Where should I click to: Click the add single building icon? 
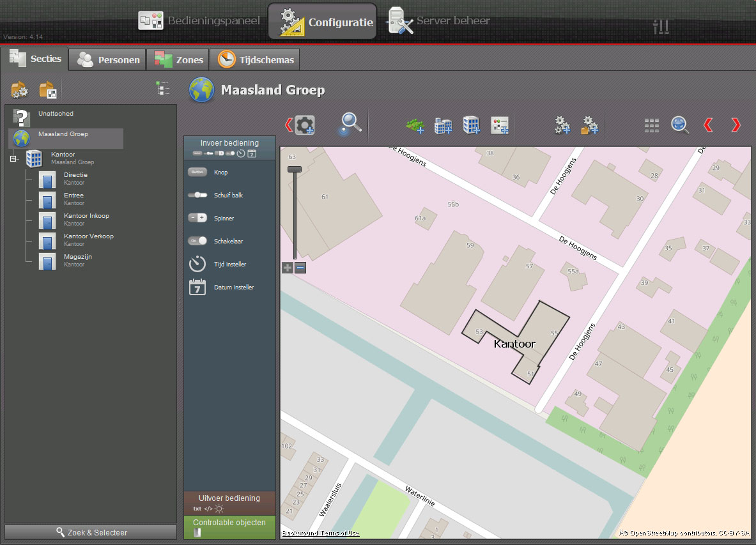pos(471,125)
